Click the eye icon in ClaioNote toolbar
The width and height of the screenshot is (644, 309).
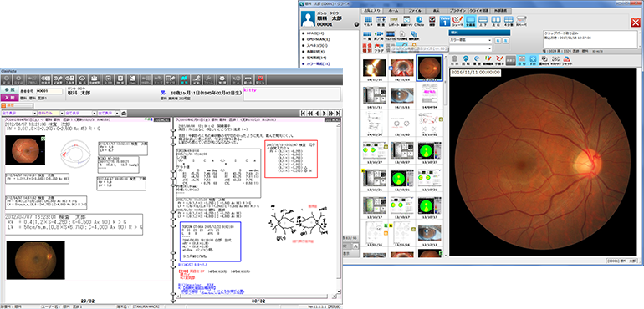click(x=83, y=79)
